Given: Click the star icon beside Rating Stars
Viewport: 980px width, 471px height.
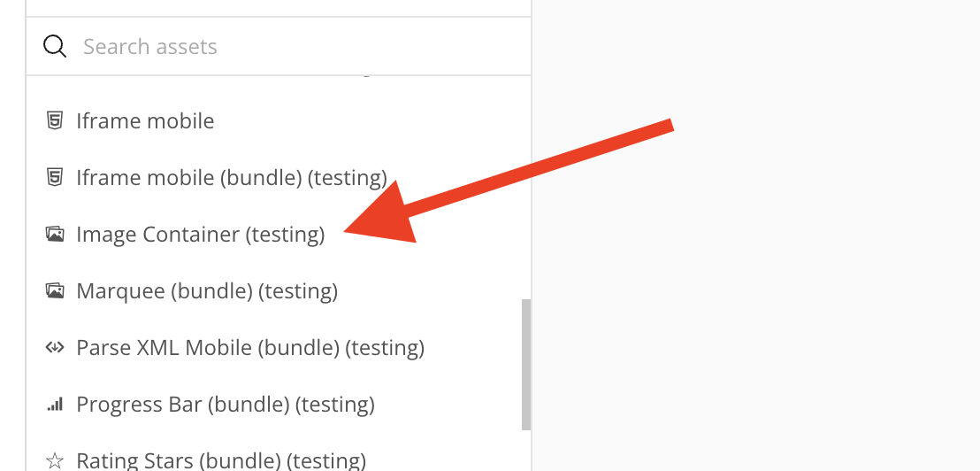Looking at the screenshot, I should [55, 460].
